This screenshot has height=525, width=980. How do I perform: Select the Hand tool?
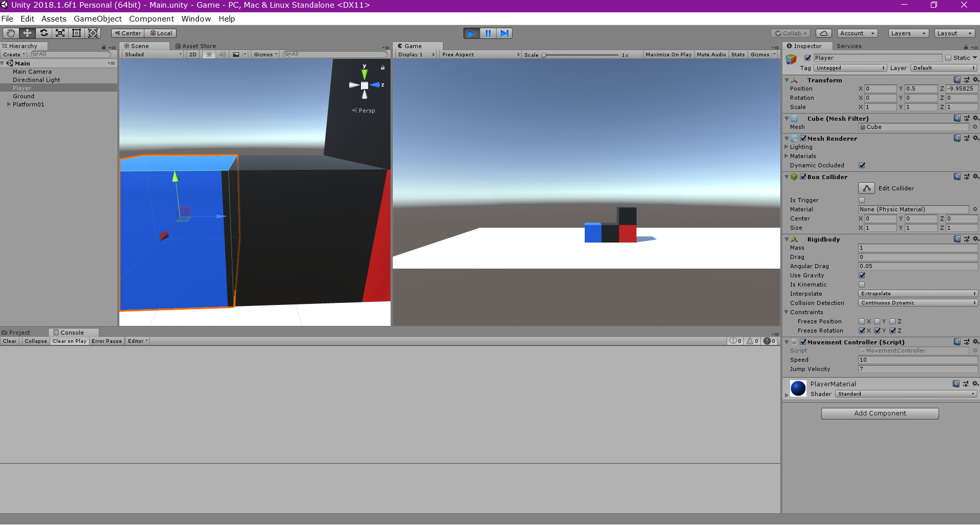11,33
